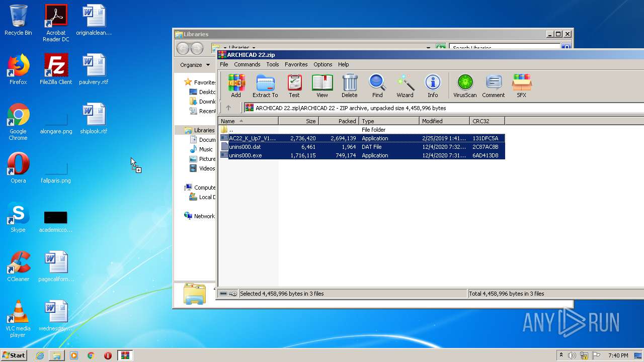Image resolution: width=644 pixels, height=362 pixels.
Task: Run VirusScan on the archive
Action: click(x=465, y=85)
